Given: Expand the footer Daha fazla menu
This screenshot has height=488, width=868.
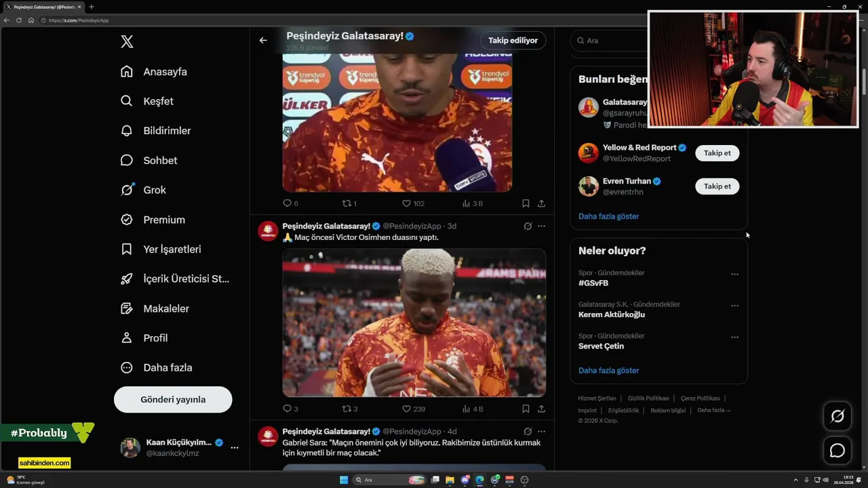Looking at the screenshot, I should [x=713, y=410].
